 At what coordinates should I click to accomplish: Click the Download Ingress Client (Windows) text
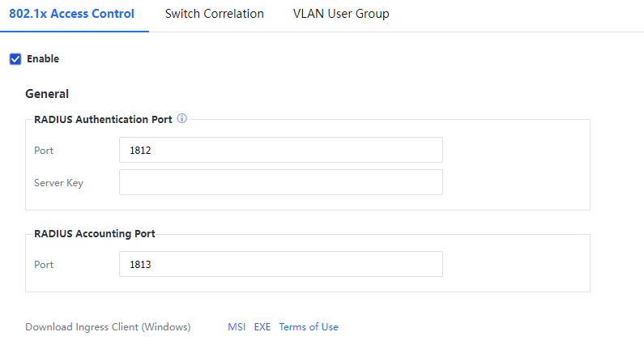(108, 327)
